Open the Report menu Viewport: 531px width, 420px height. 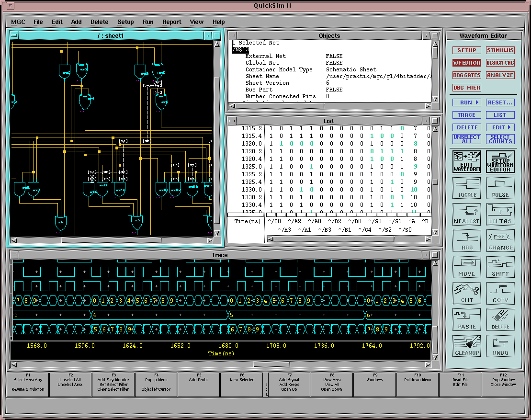tap(172, 22)
